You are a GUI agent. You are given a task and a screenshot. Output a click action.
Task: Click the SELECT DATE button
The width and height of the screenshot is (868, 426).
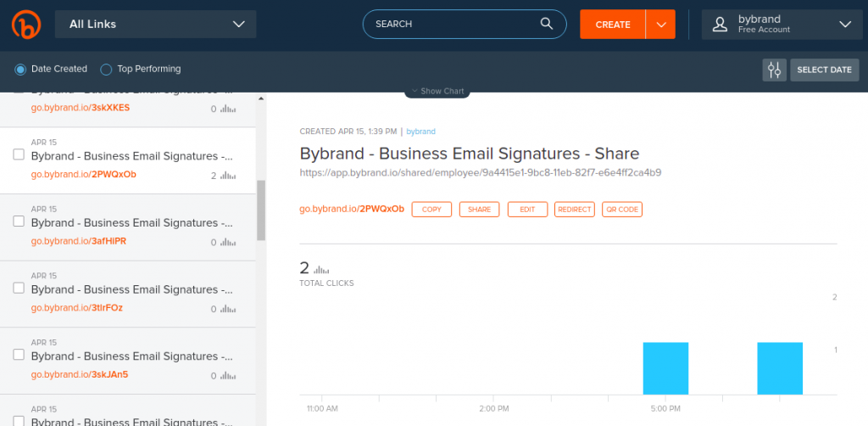click(x=824, y=70)
